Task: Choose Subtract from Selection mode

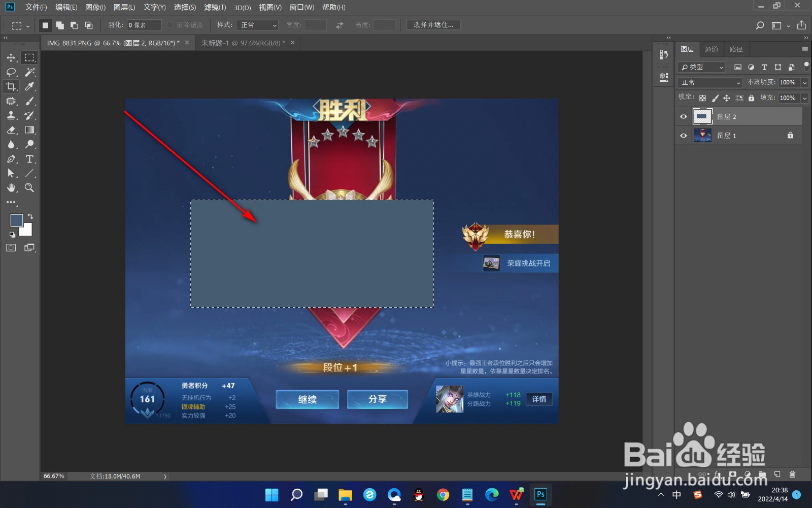Action: 74,25
